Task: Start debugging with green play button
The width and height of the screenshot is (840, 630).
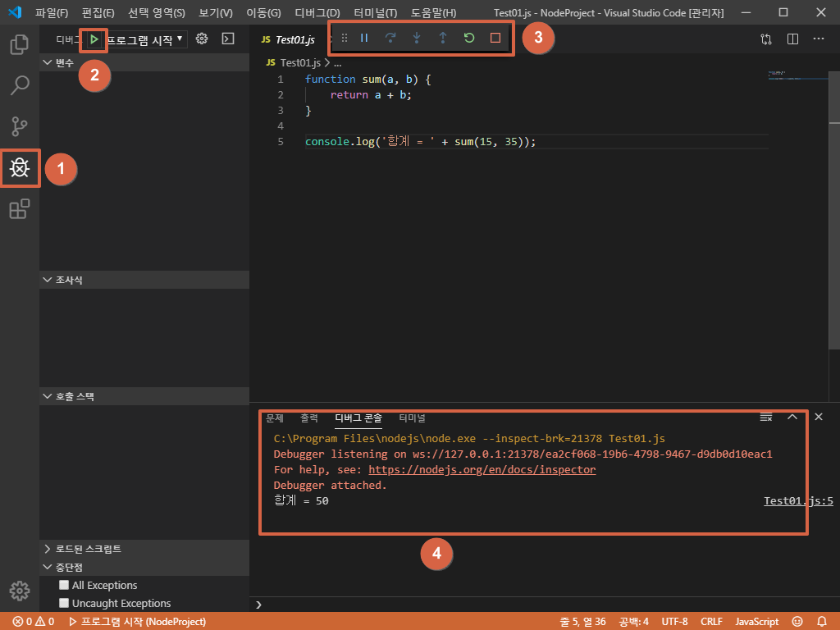Action: pos(94,39)
